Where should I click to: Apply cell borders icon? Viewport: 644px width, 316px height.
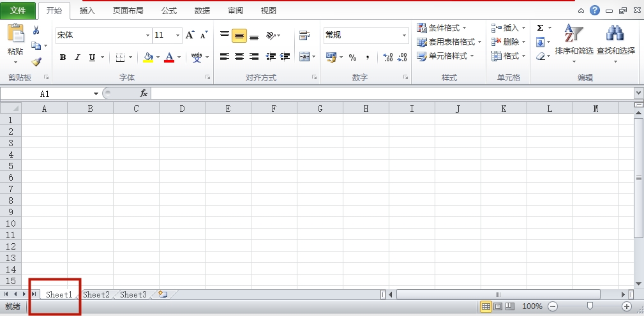point(120,57)
